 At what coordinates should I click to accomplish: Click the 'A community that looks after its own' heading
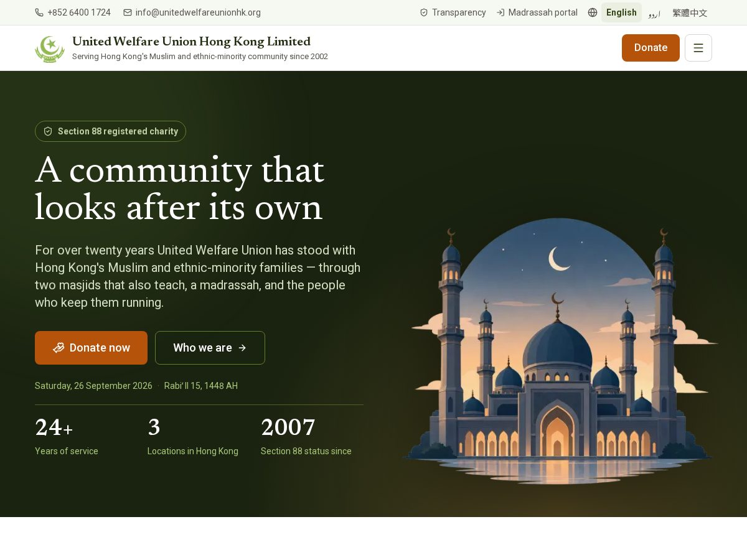click(x=180, y=189)
